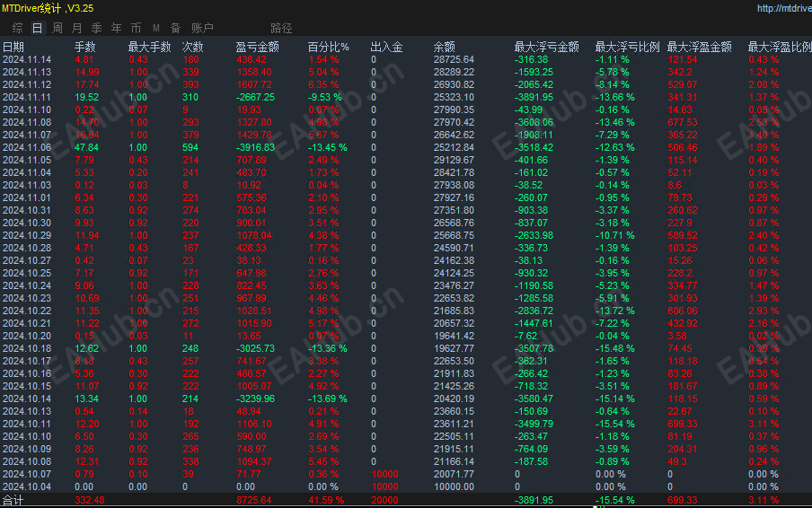Select the balance value 28725.64
The image size is (812, 508).
coord(454,59)
